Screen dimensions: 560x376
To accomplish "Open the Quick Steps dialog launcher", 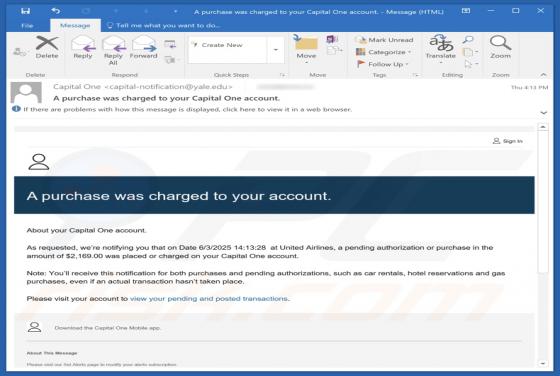I will coord(282,75).
